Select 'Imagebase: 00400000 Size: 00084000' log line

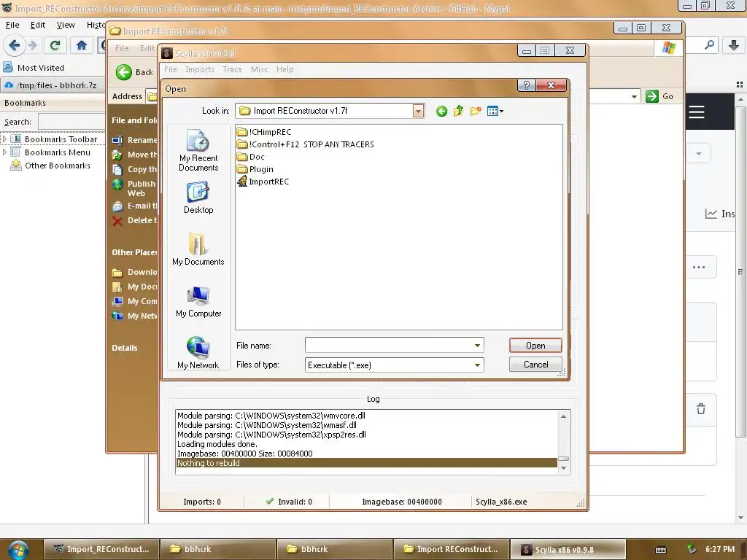366,454
